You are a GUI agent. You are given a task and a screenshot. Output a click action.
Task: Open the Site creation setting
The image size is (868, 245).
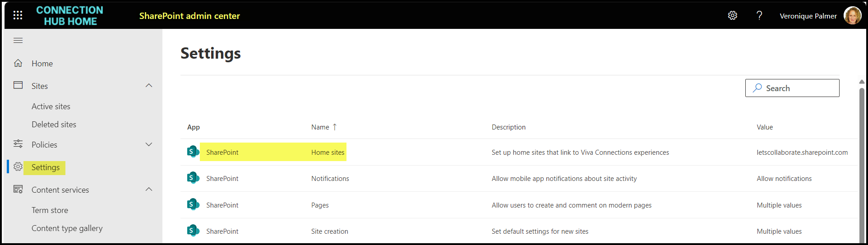[x=329, y=231]
